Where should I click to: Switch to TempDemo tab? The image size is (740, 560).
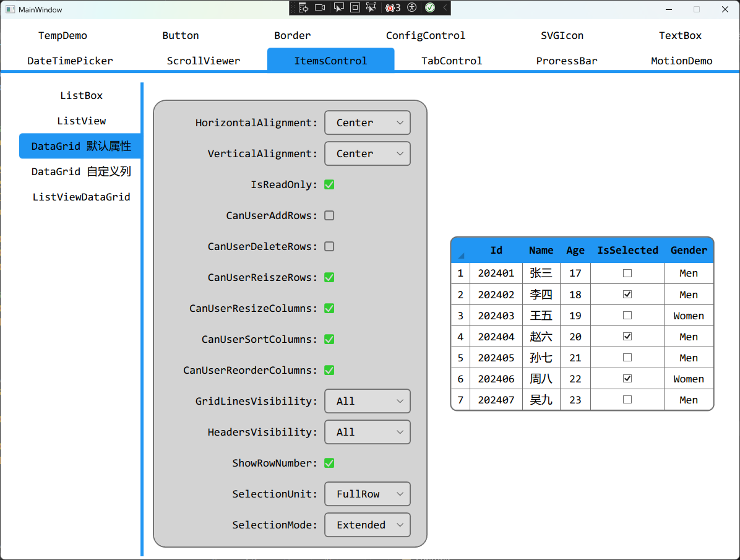click(62, 35)
